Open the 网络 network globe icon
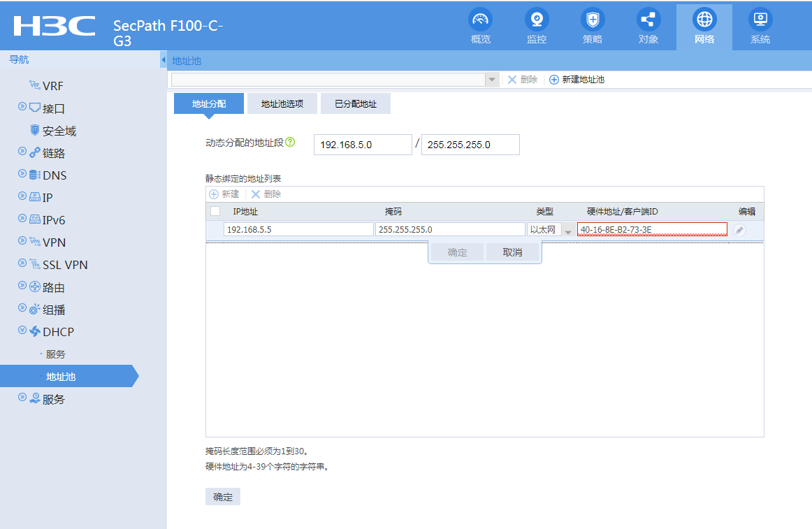The image size is (812, 529). pyautogui.click(x=704, y=20)
